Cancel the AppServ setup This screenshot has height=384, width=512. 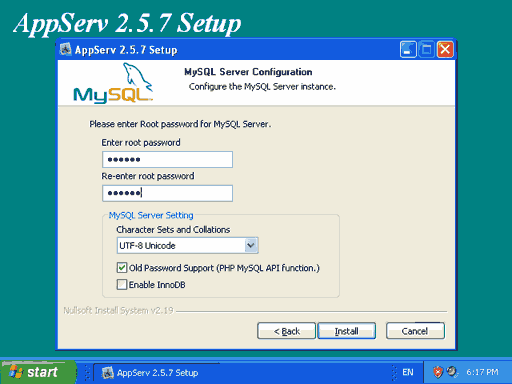pyautogui.click(x=415, y=331)
